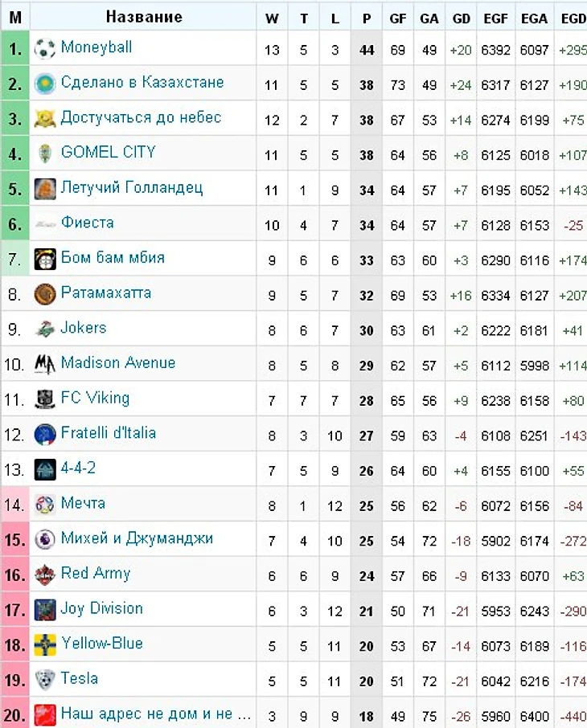Open Михей и Джуманджи team link
Image resolution: width=587 pixels, height=728 pixels.
point(138,538)
